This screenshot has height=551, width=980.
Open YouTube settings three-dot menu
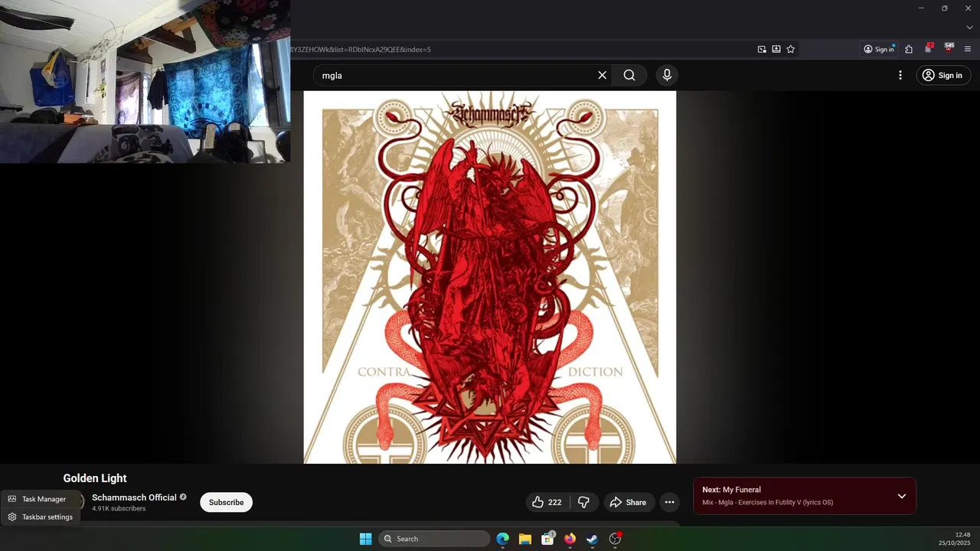coord(900,75)
